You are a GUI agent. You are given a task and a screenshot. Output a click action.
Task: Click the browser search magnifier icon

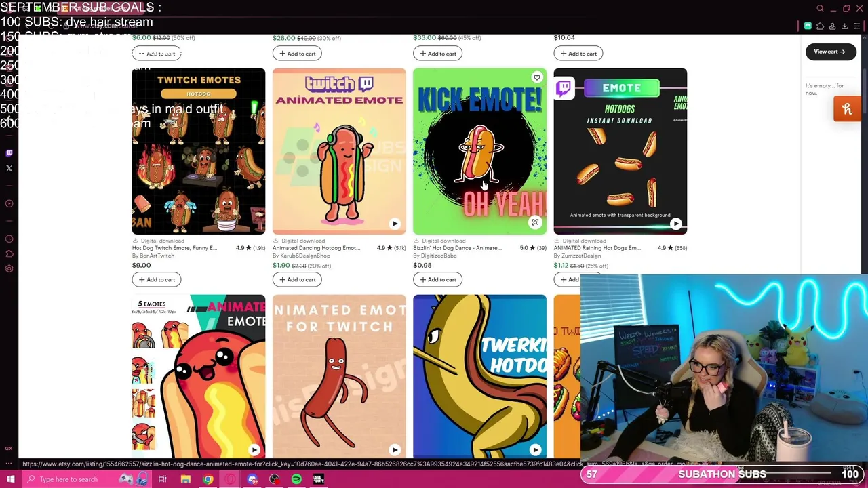click(x=820, y=9)
